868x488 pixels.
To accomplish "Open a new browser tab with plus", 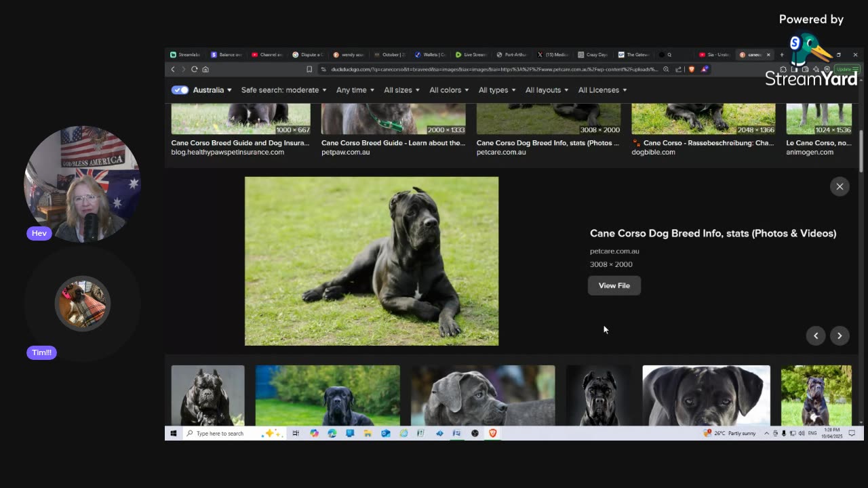I will (781, 55).
